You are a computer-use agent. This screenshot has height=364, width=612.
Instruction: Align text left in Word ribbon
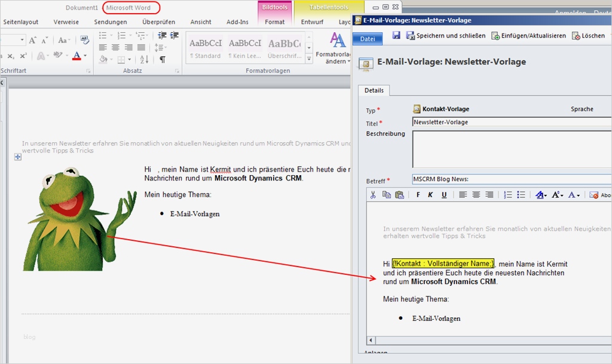pyautogui.click(x=103, y=48)
